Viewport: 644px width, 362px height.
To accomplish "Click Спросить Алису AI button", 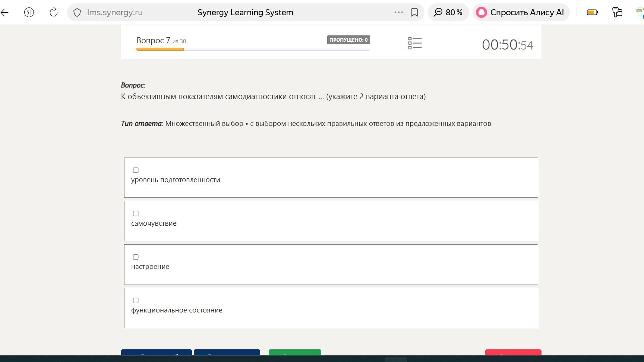I will click(x=521, y=12).
